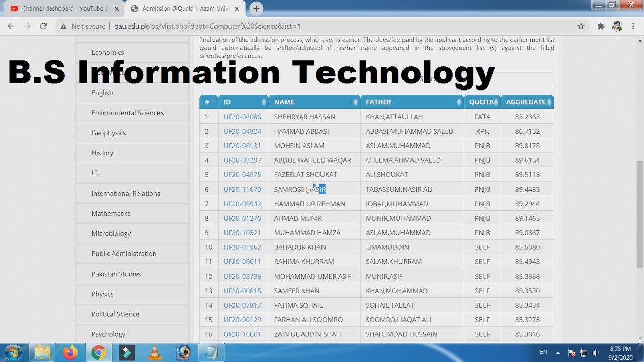Select Geophysics in the sidebar
The height and width of the screenshot is (362, 644).
[109, 133]
